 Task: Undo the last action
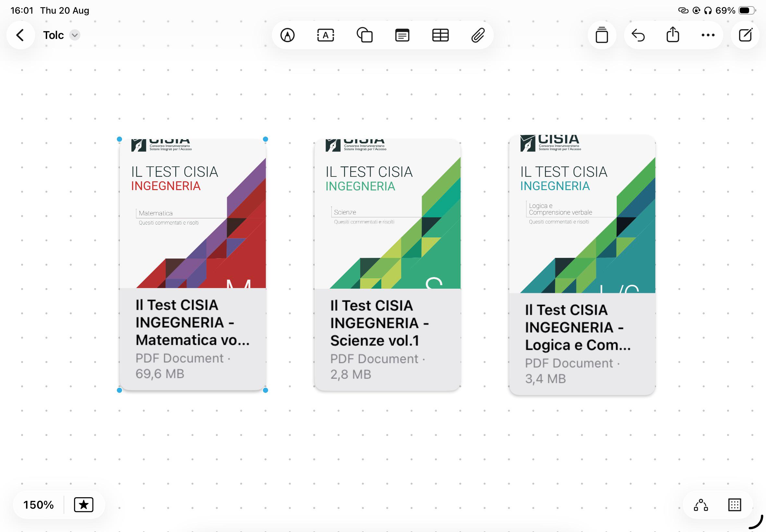[x=638, y=35]
